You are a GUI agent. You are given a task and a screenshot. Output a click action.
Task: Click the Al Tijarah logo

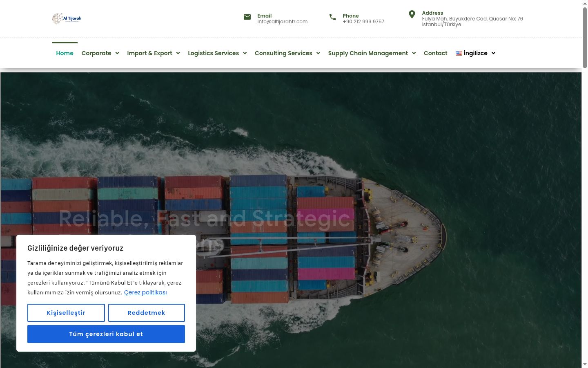(67, 18)
